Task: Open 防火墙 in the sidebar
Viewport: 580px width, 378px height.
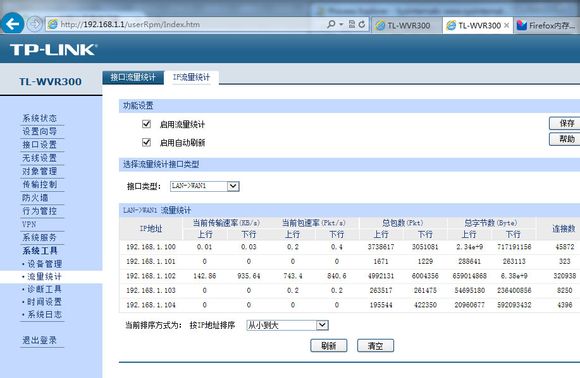Action: pos(35,198)
